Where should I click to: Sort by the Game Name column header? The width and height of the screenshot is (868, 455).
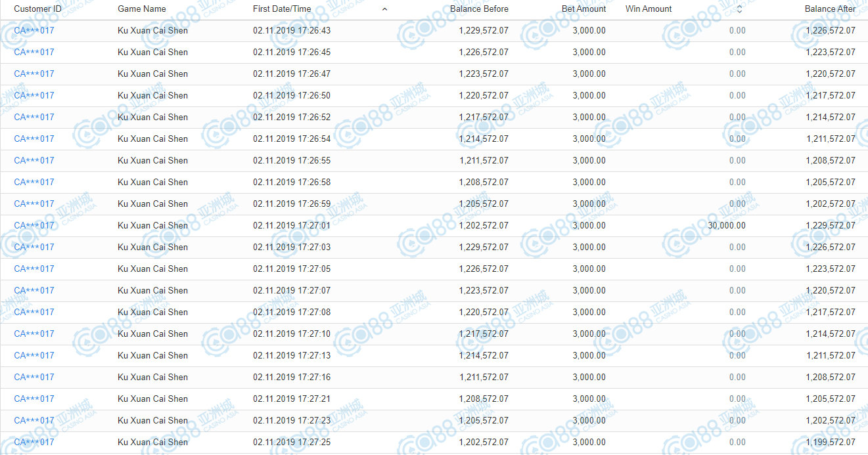142,9
